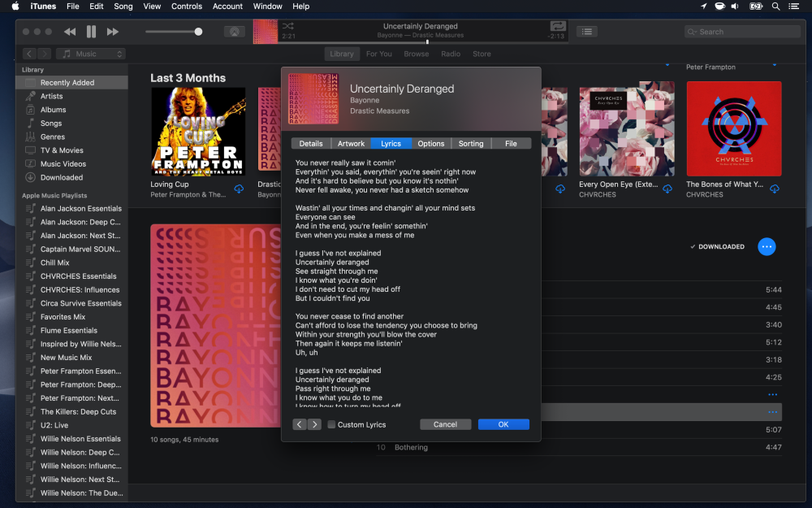Click the ellipsis on the highlighted track row
Viewport: 812px width, 508px height.
tap(773, 412)
